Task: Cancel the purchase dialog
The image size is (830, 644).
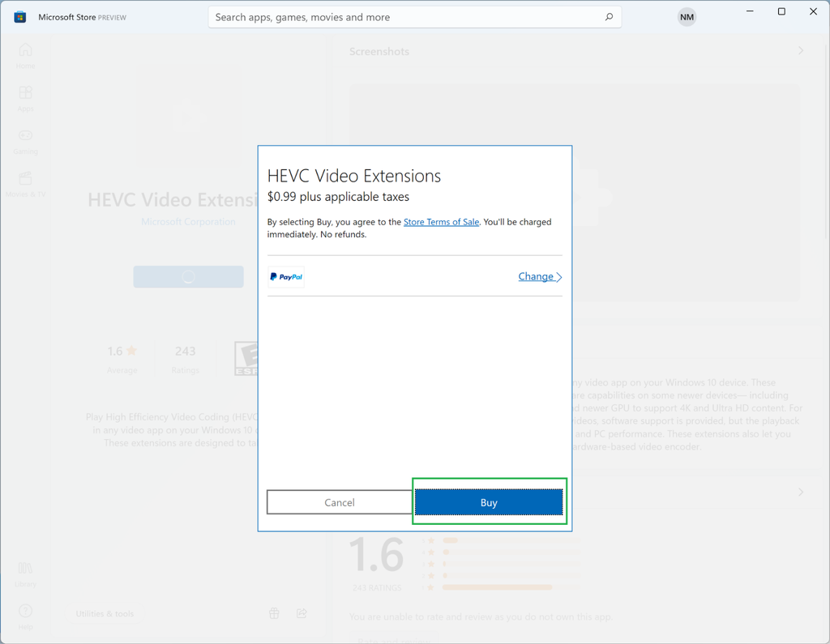Action: coord(339,502)
